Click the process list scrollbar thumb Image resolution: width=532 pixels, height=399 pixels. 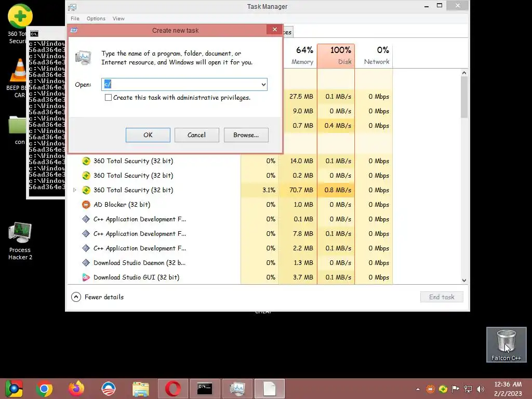[x=464, y=97]
